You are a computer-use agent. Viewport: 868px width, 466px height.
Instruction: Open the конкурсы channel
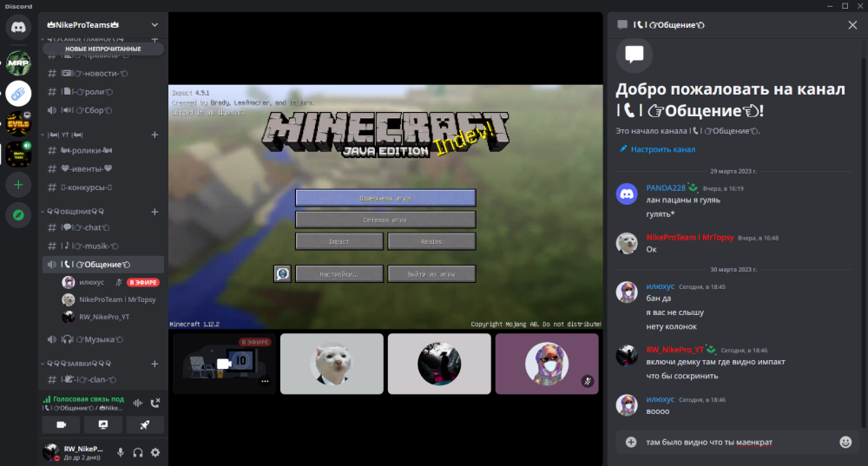click(x=103, y=187)
